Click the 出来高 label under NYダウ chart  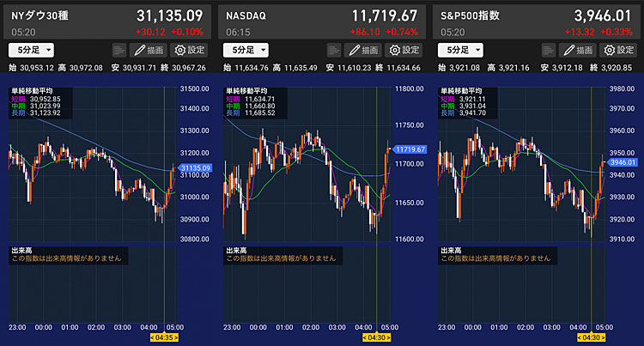(21, 251)
